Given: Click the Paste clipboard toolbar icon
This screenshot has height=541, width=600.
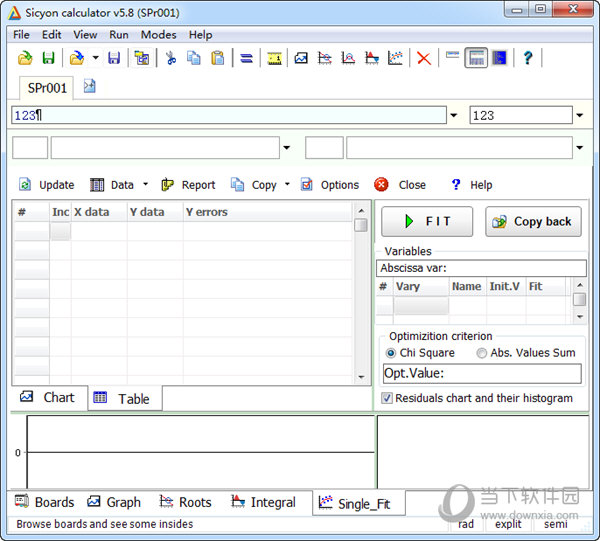Looking at the screenshot, I should pyautogui.click(x=217, y=58).
